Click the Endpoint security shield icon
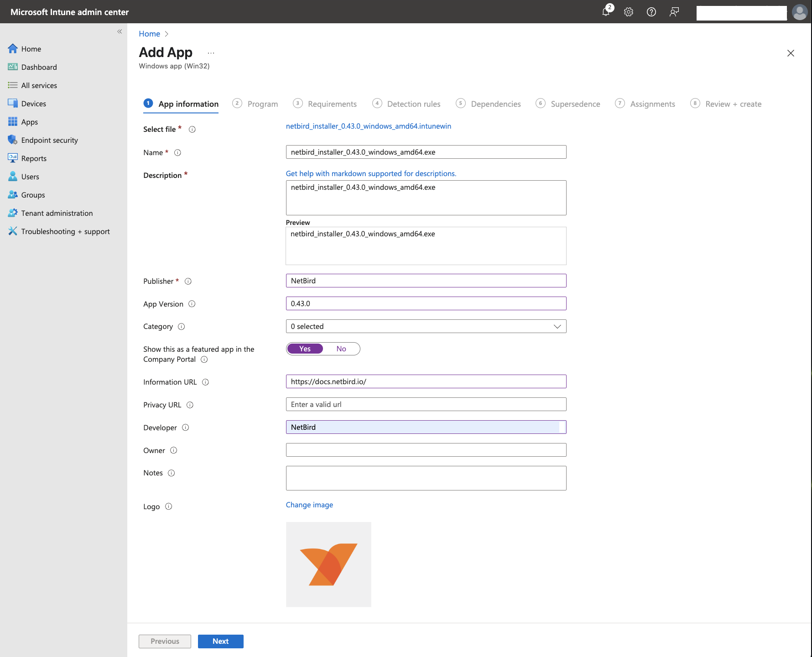 click(12, 140)
